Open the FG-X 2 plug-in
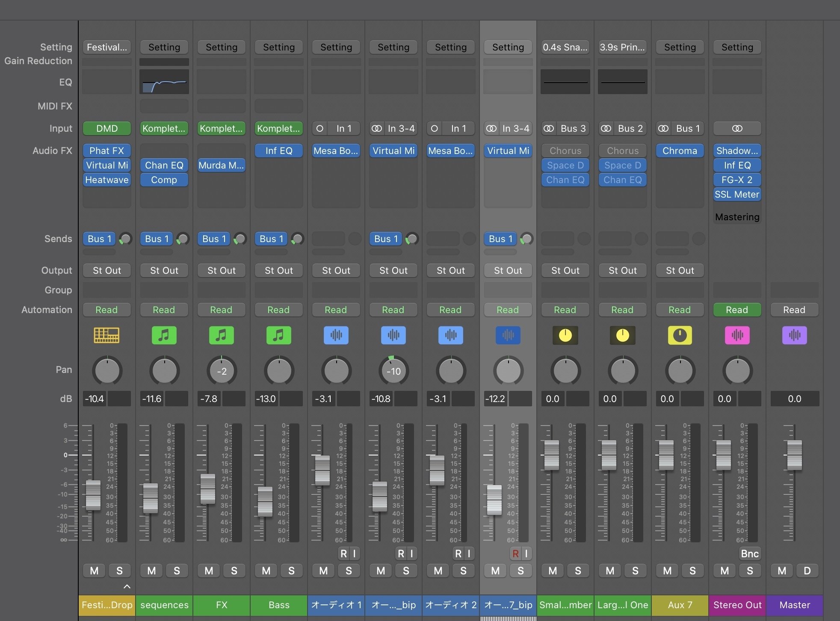The width and height of the screenshot is (840, 621). pyautogui.click(x=737, y=180)
